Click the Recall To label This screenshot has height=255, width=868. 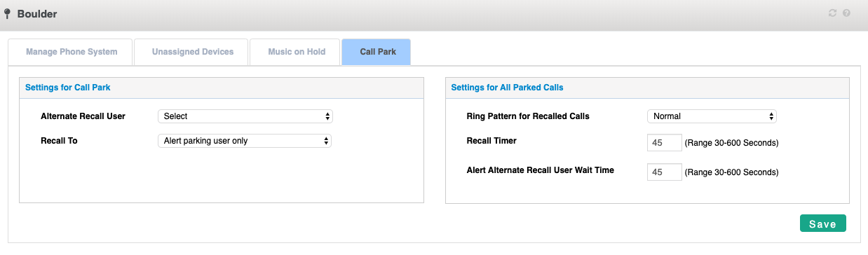[60, 141]
